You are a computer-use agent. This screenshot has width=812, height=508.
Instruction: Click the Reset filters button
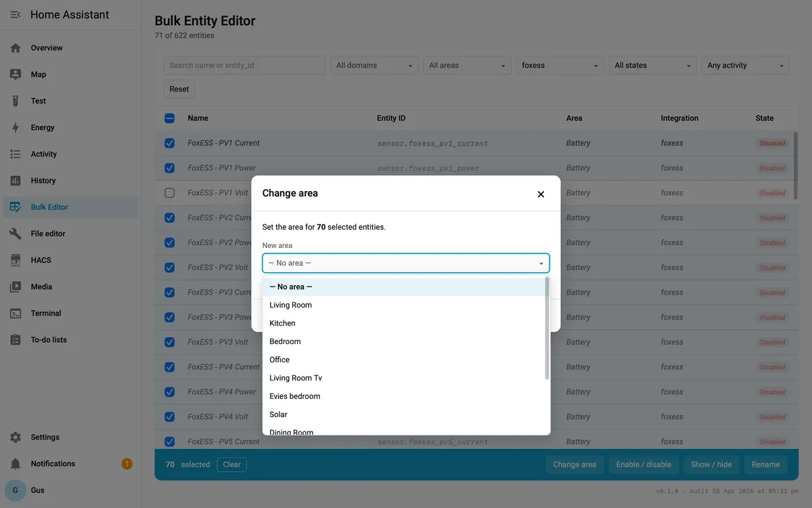pyautogui.click(x=179, y=89)
